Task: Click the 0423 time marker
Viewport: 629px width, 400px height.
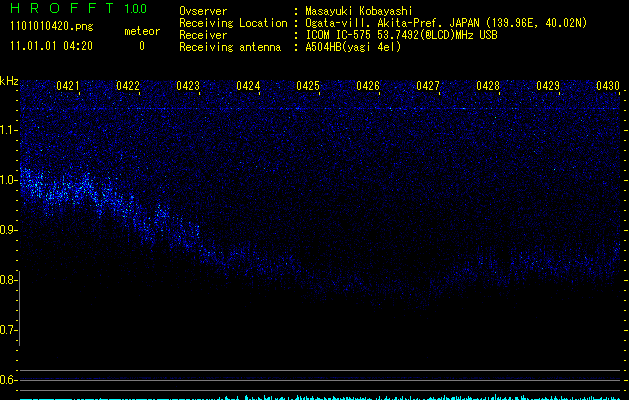Action: [x=188, y=86]
